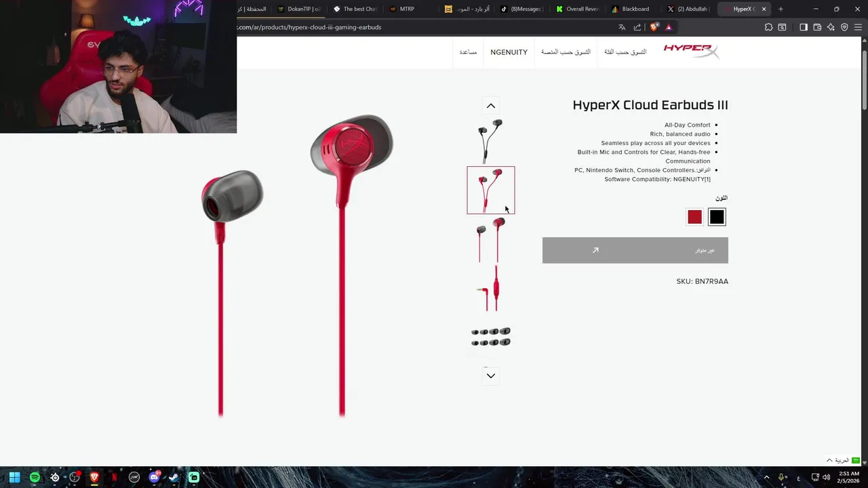The height and width of the screenshot is (488, 868).
Task: Click the HyperX logo
Action: click(x=691, y=52)
